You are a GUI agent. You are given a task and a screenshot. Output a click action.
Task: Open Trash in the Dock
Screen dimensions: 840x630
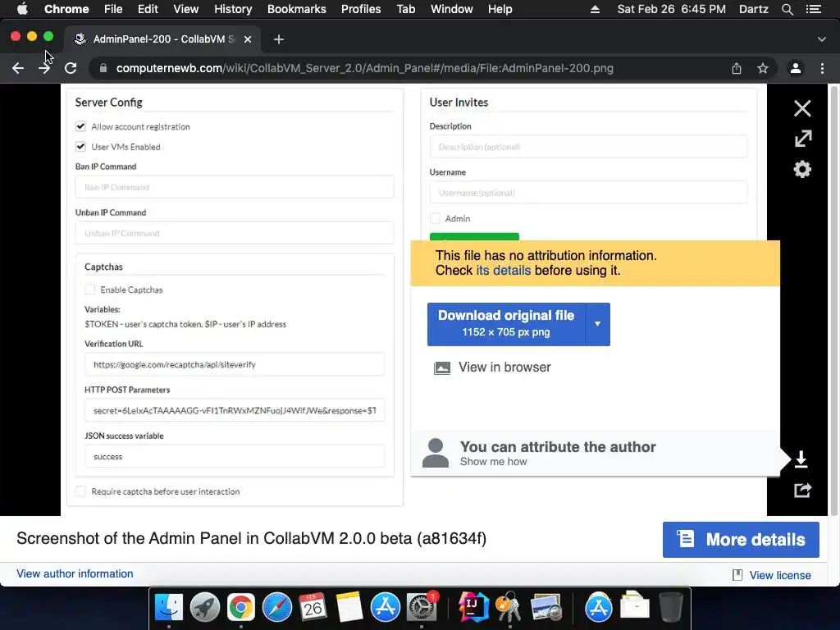click(x=670, y=607)
